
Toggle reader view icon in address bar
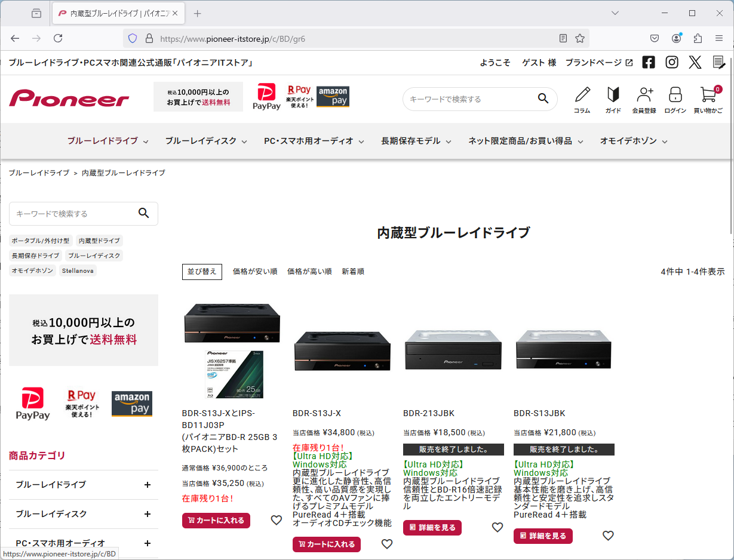[563, 38]
